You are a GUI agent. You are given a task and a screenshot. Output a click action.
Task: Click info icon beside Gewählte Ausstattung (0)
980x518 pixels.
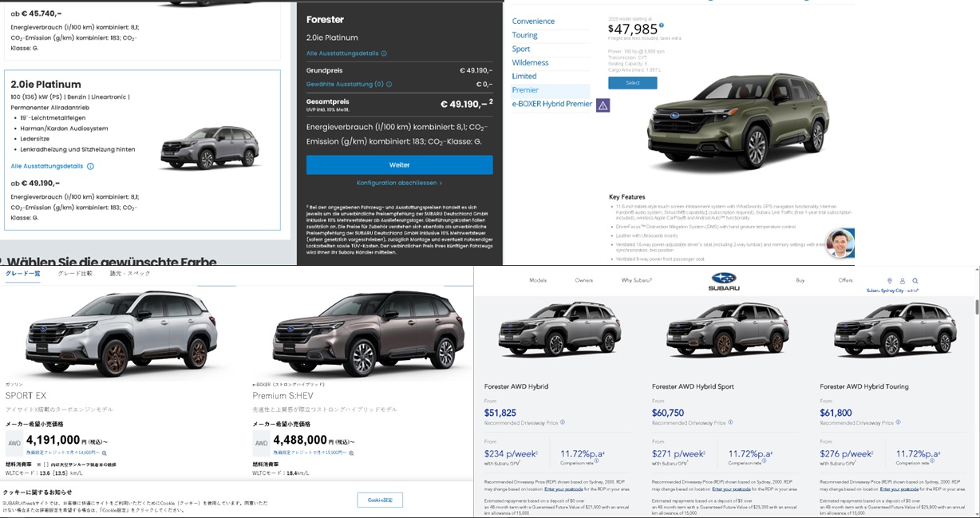pyautogui.click(x=389, y=84)
